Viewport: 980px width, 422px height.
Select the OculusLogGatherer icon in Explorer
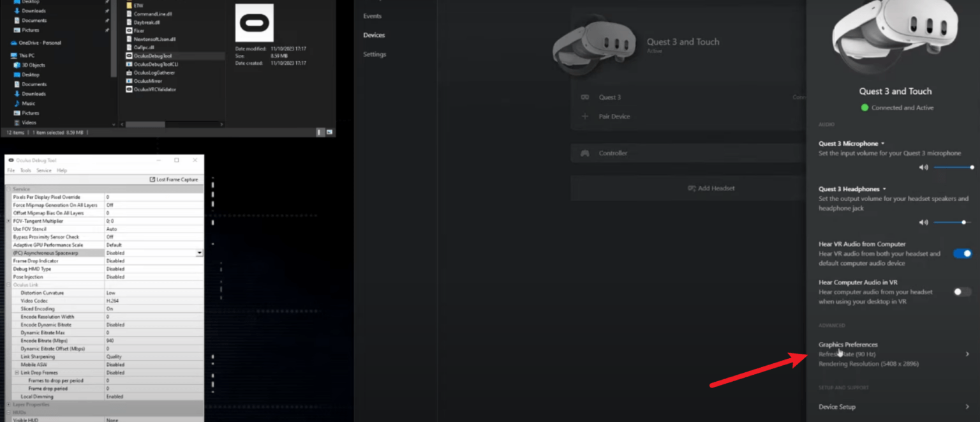[x=128, y=73]
